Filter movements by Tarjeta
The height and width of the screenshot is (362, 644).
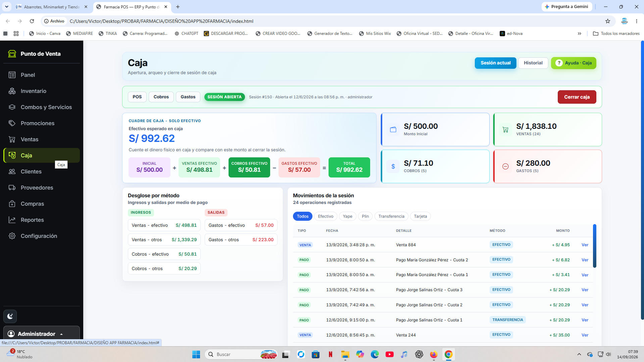click(x=420, y=216)
